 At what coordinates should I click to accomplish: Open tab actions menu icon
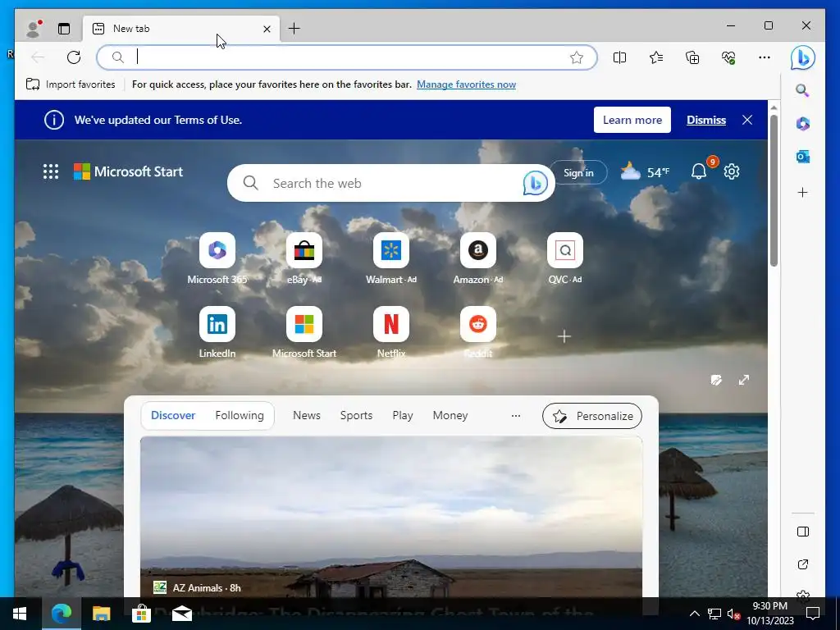pyautogui.click(x=64, y=29)
